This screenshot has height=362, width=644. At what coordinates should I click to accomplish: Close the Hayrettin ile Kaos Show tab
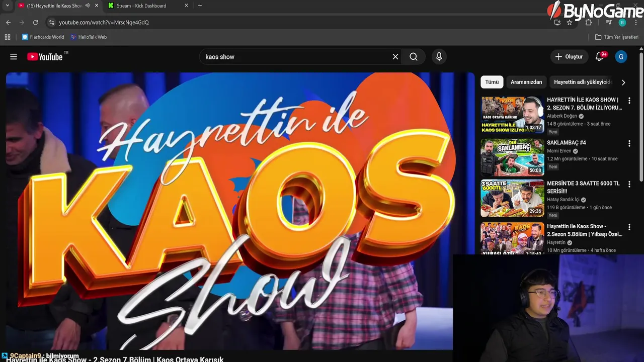click(x=97, y=6)
